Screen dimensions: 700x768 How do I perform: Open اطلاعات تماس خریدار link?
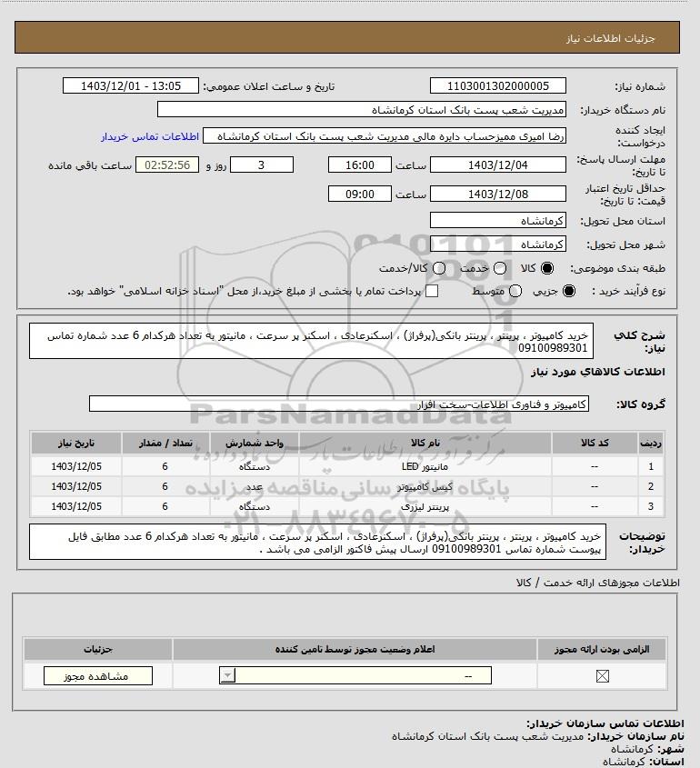150,136
